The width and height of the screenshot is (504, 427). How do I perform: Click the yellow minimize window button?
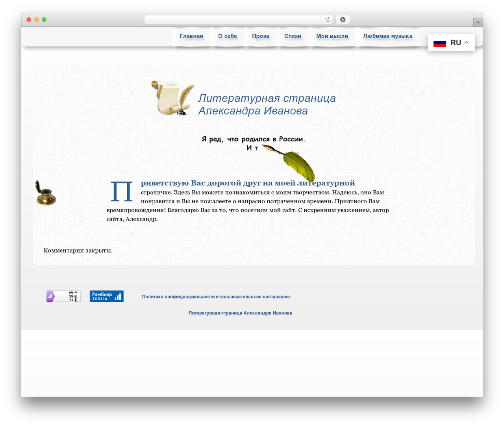click(37, 20)
